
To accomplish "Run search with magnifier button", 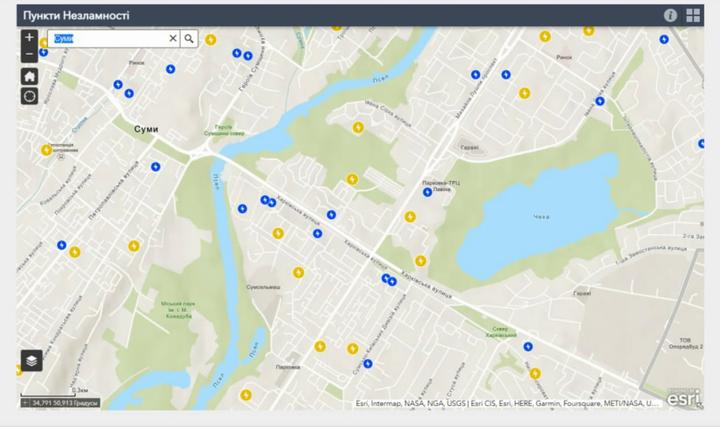I will [x=189, y=39].
